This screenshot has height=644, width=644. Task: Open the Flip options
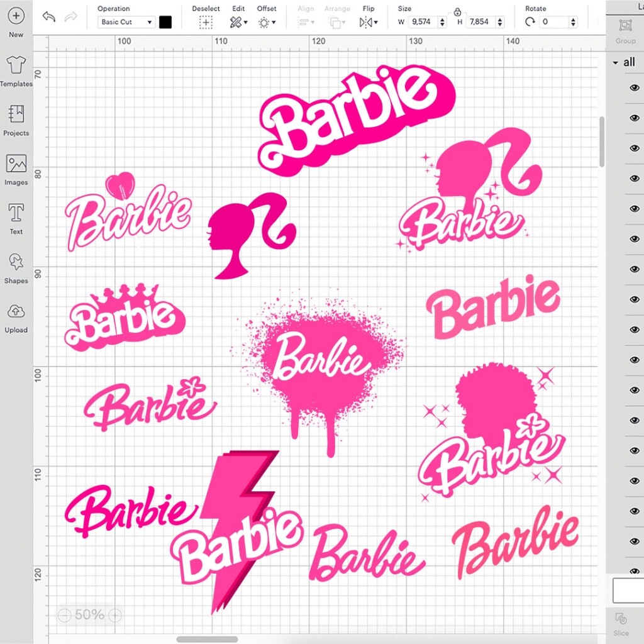point(369,22)
